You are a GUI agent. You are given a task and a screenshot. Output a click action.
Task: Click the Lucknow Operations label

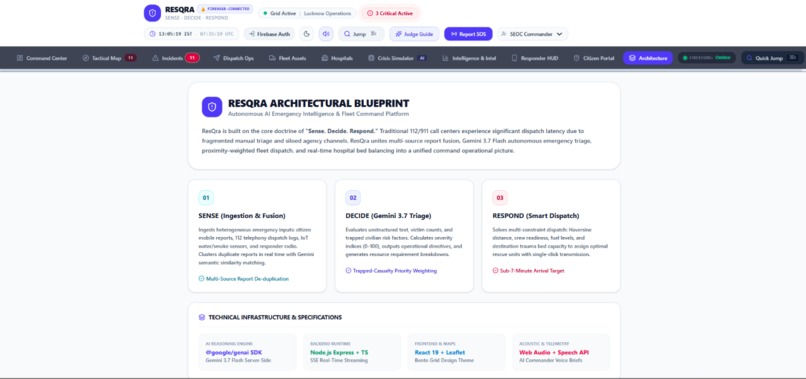tap(327, 13)
